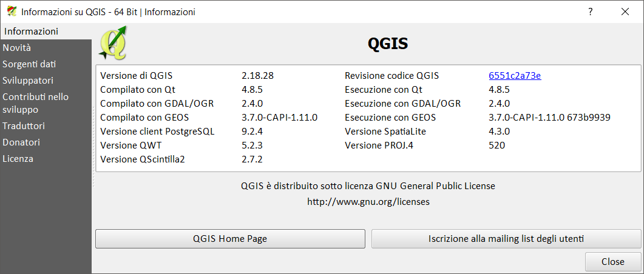This screenshot has width=644, height=274.
Task: Click Iscrizione alla mailing list degli utenti
Action: click(506, 239)
